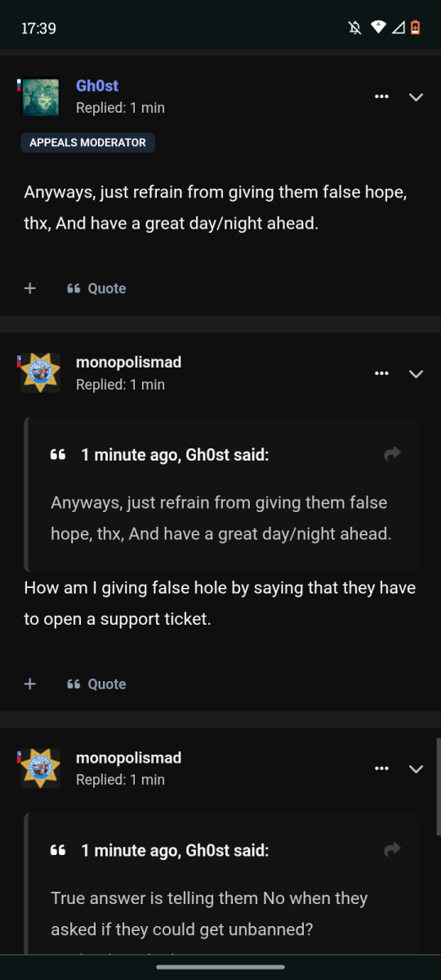Open monopolismad username on the second reply
The width and height of the screenshot is (441, 980).
pos(128,758)
